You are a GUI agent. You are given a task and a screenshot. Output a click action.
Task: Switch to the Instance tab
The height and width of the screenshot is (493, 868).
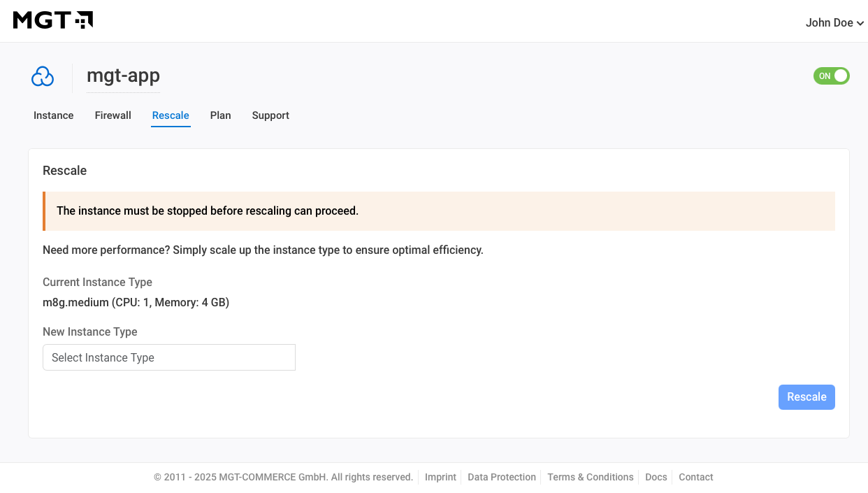[x=53, y=115]
